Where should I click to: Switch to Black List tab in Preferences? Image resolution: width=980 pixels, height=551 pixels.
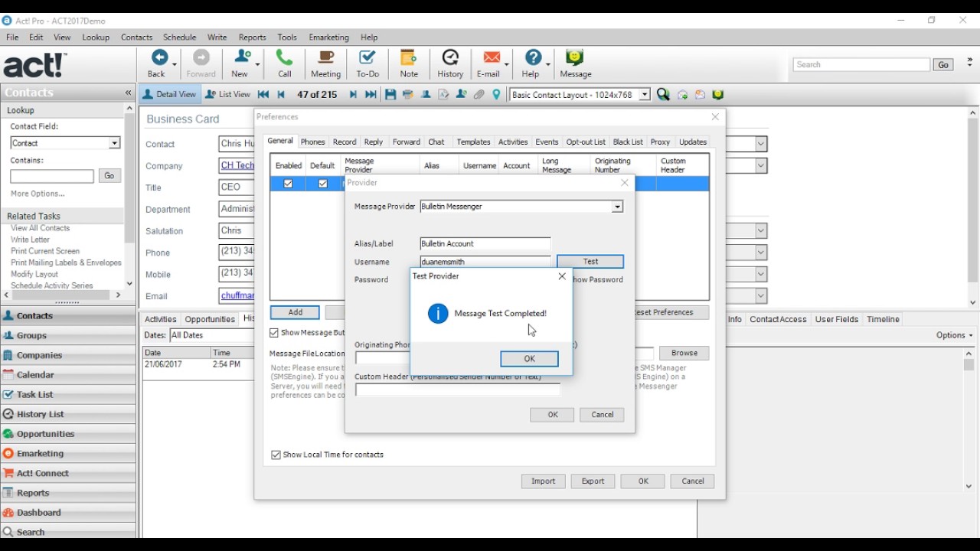tap(628, 142)
